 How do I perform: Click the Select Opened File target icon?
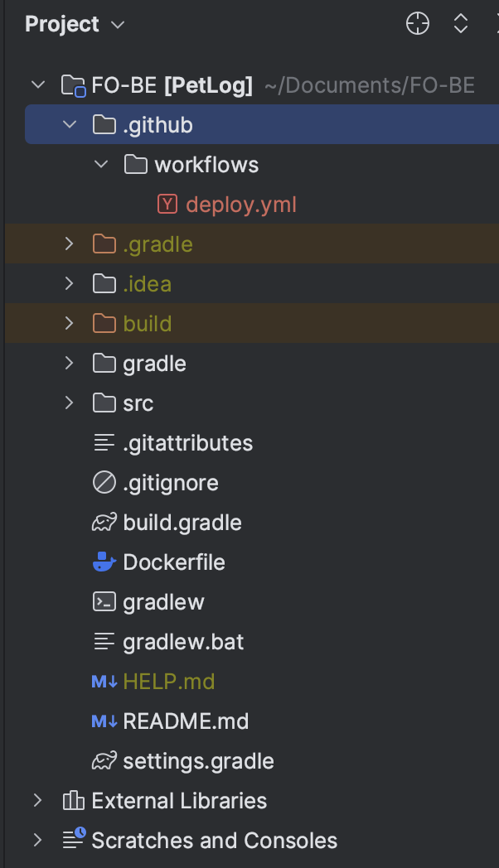pyautogui.click(x=417, y=24)
